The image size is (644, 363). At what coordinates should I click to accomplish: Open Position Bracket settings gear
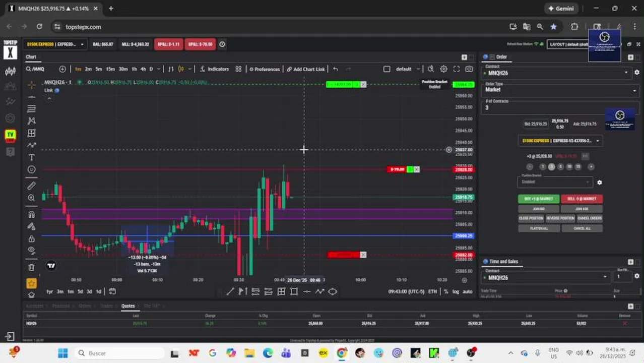click(x=599, y=183)
